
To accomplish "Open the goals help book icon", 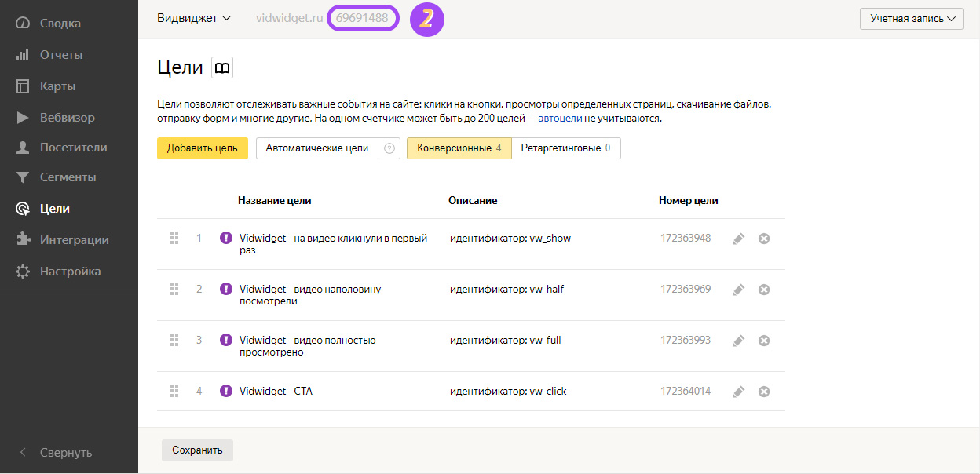I will [x=222, y=68].
